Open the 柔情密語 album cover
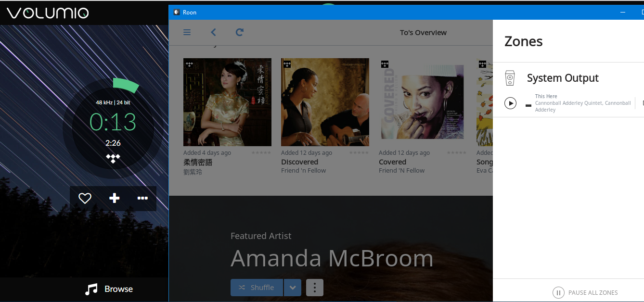This screenshot has width=644, height=302. click(227, 102)
